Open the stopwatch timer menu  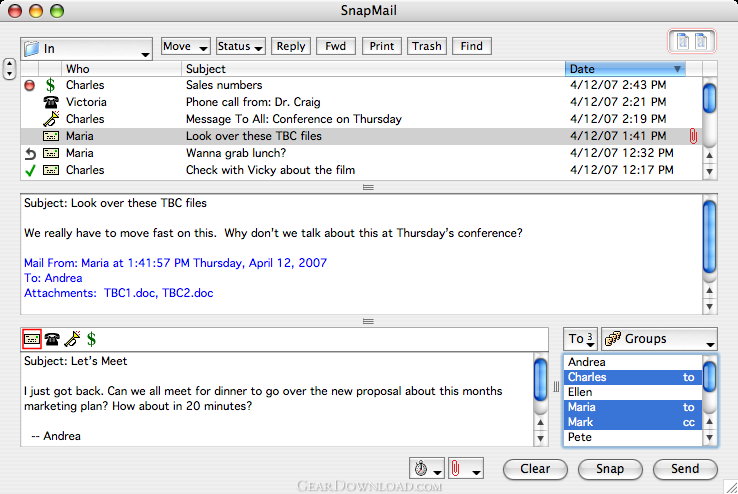point(427,469)
